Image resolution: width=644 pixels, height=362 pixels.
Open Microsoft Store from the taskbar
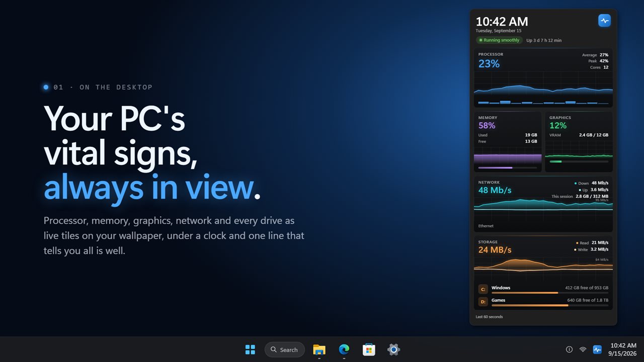coord(369,349)
